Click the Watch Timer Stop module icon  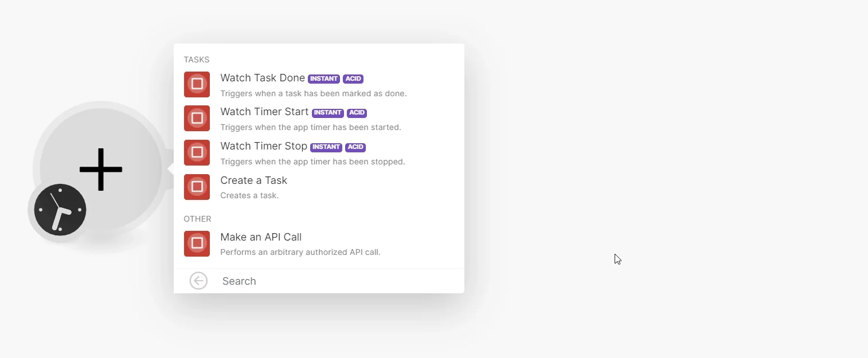tap(197, 152)
